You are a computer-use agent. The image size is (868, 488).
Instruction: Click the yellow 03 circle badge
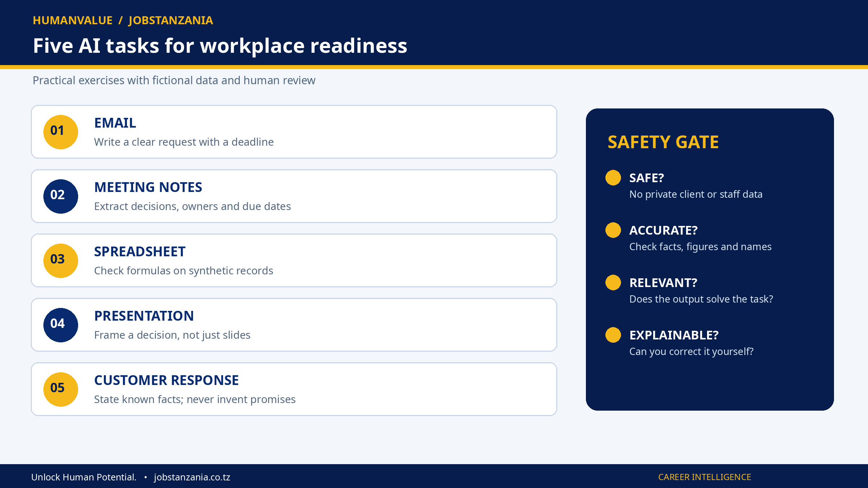61,261
